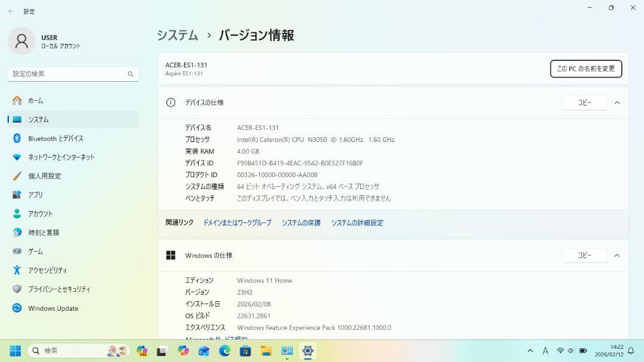
Task: Launch Copilot from the taskbar
Action: click(x=183, y=351)
